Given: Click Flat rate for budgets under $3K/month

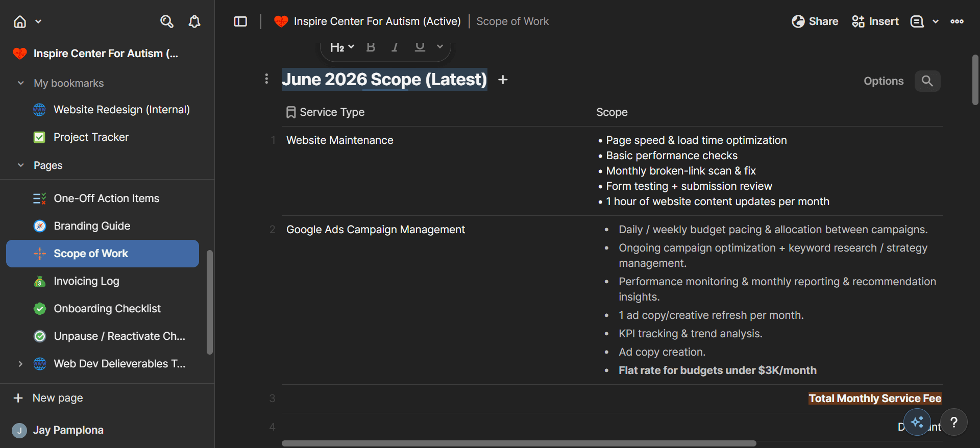Looking at the screenshot, I should (718, 370).
